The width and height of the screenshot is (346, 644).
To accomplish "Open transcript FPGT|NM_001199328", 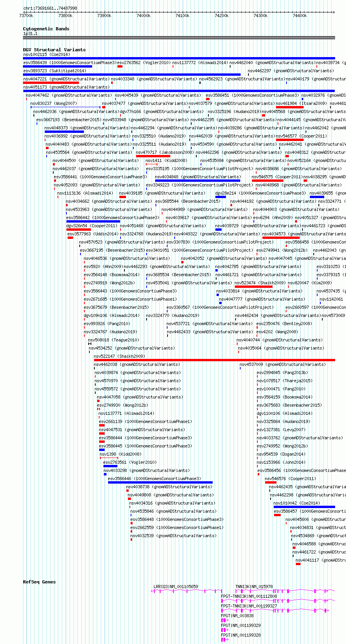I will [x=241, y=635].
